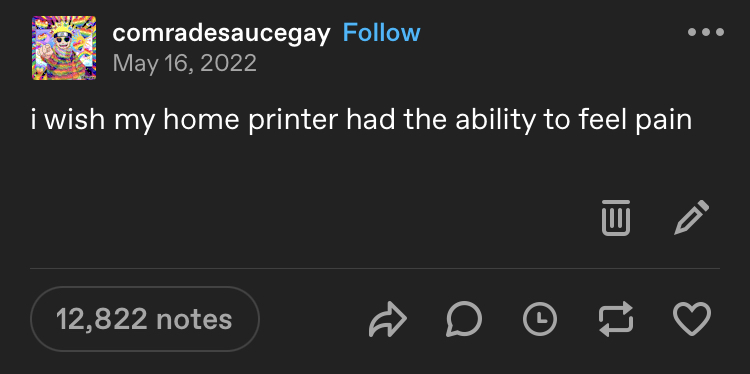Show the 12,822 notes
This screenshot has height=374, width=750.
144,319
